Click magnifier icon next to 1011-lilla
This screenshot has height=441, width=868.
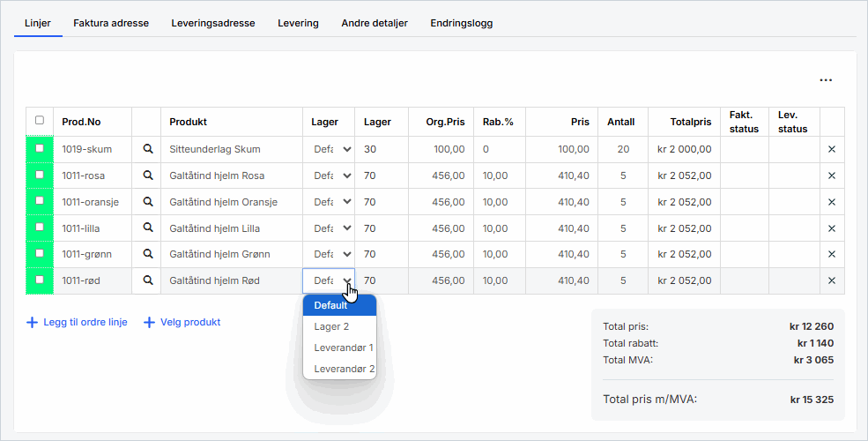tap(148, 228)
